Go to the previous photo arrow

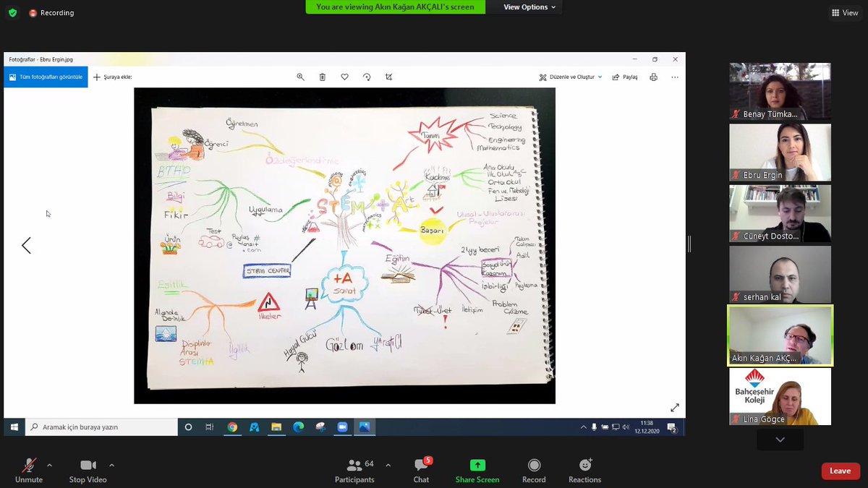(26, 246)
